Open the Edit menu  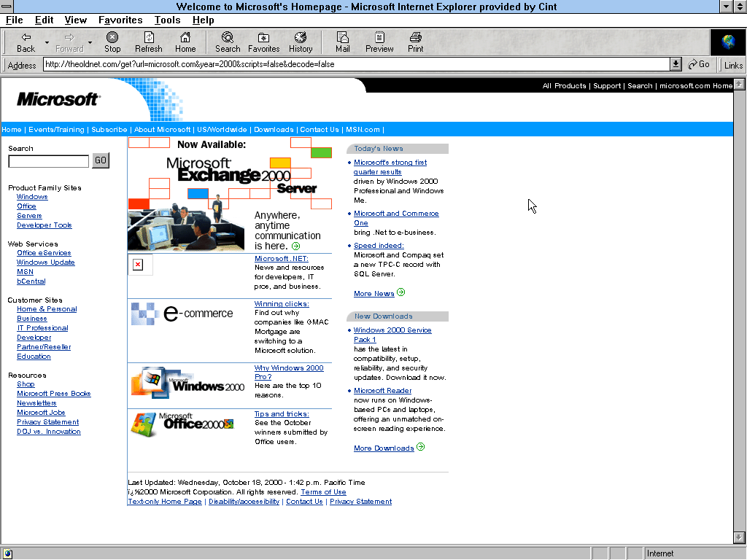pos(44,20)
